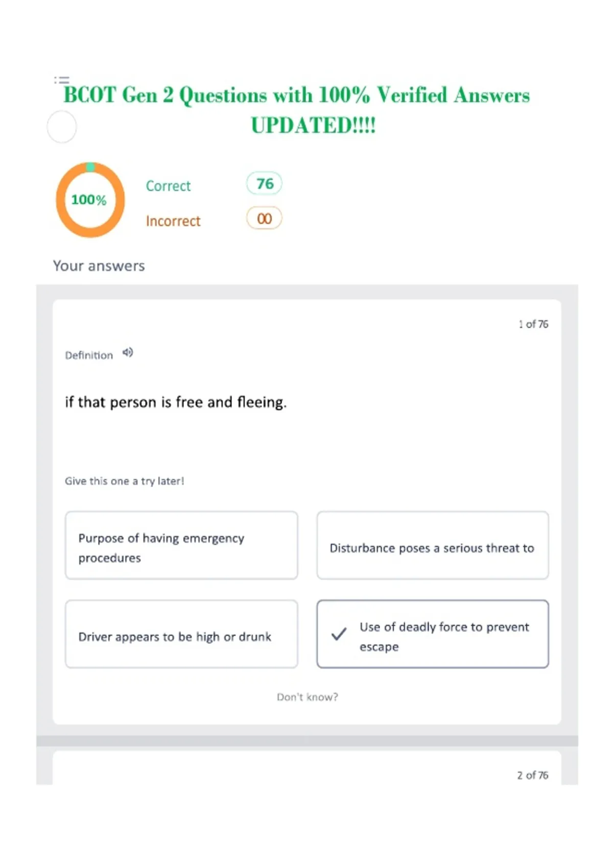The height and width of the screenshot is (868, 613).
Task: Select 'Disturbance poses a serious threat to' answer
Action: point(433,545)
